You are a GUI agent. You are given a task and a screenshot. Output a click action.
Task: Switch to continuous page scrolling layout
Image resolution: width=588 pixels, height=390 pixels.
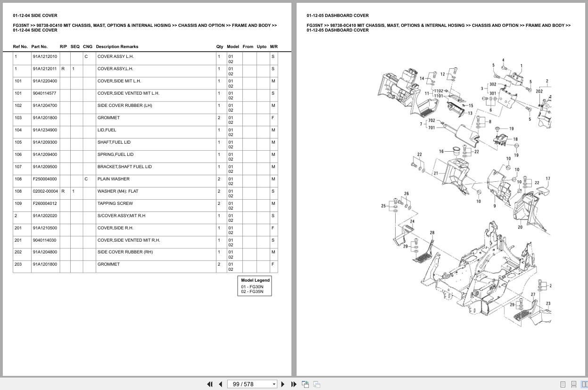pos(574,384)
